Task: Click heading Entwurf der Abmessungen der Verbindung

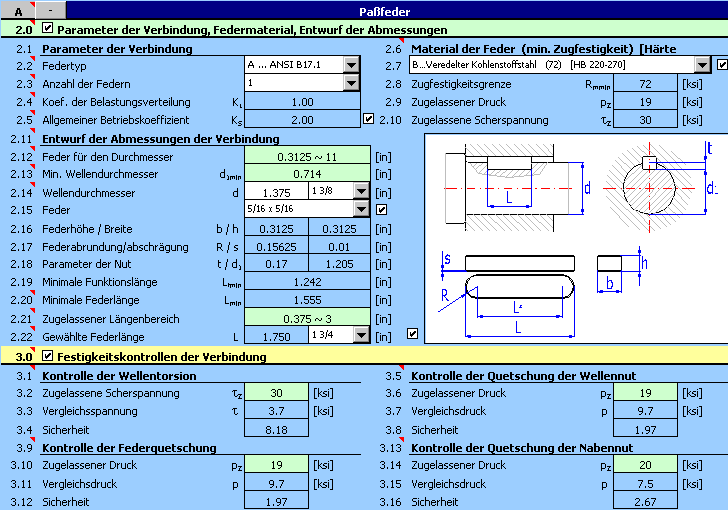Action: pos(161,139)
